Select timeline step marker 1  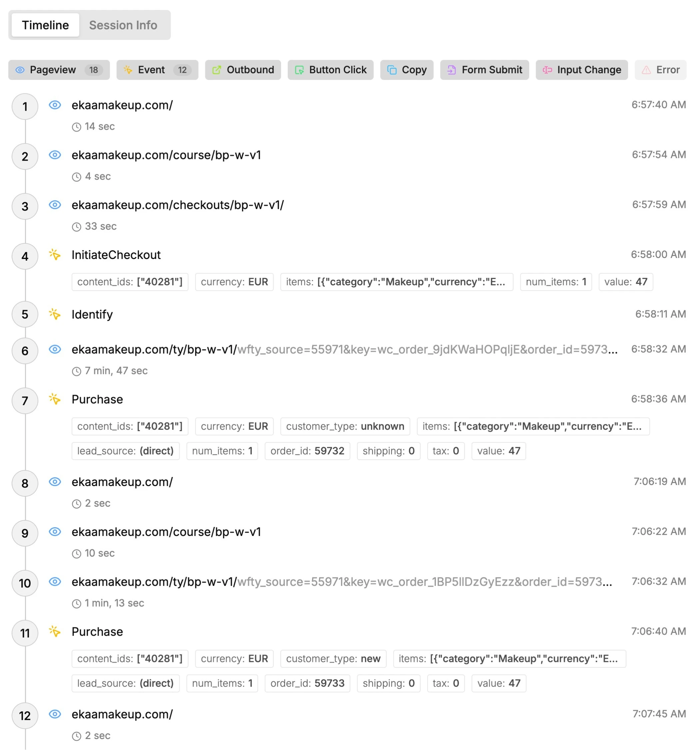(25, 107)
